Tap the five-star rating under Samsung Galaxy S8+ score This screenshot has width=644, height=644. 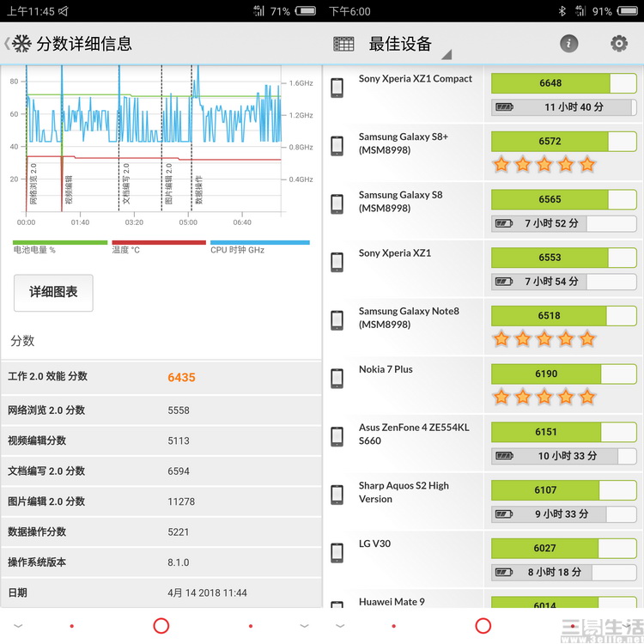pyautogui.click(x=544, y=165)
